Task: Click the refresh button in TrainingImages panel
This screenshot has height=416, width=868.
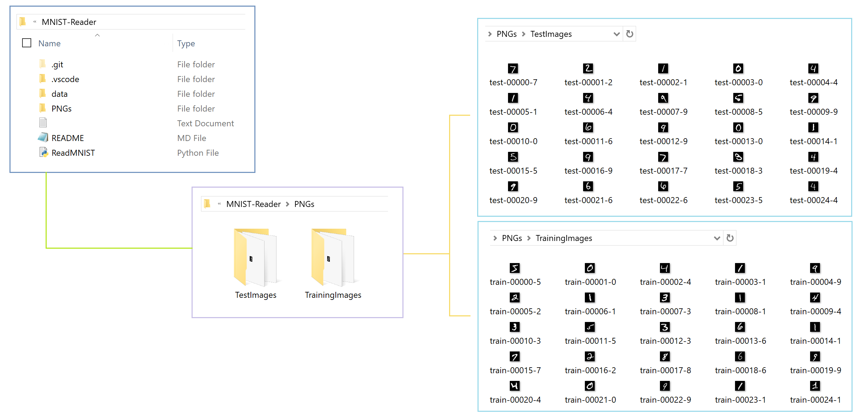Action: [x=730, y=238]
